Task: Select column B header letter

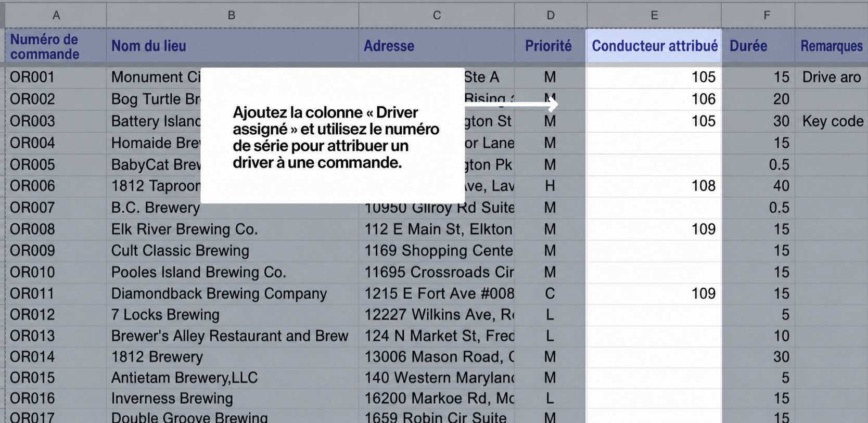Action: [232, 15]
